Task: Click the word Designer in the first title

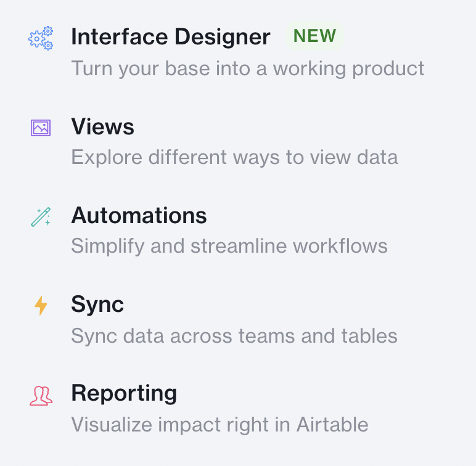Action: [223, 37]
